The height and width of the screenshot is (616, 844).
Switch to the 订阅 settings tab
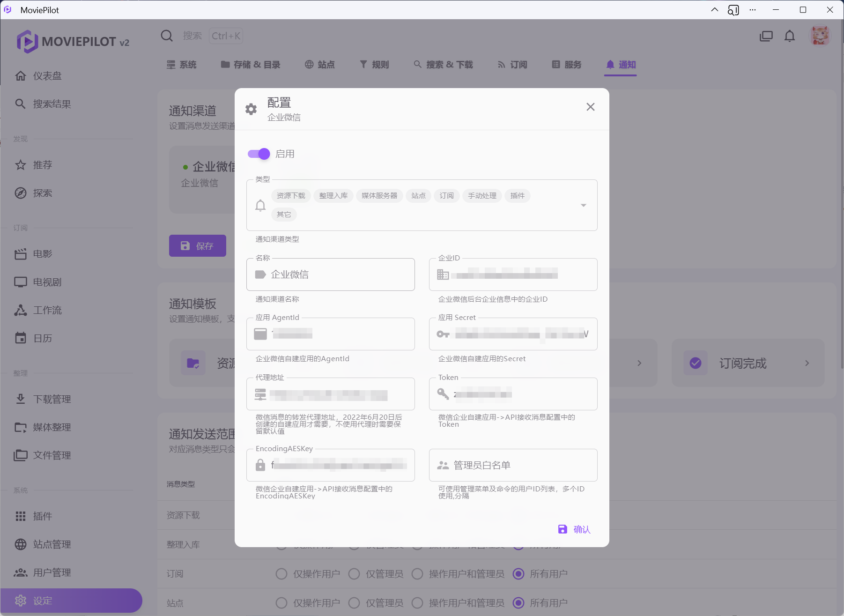tap(512, 65)
